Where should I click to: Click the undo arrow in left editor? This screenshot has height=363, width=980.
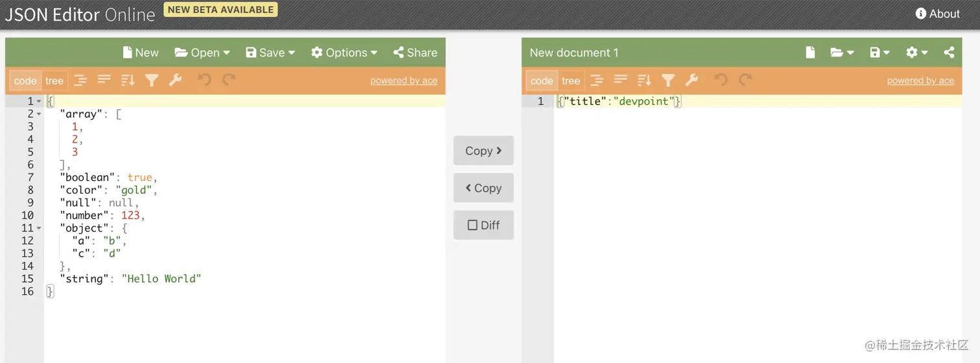204,80
